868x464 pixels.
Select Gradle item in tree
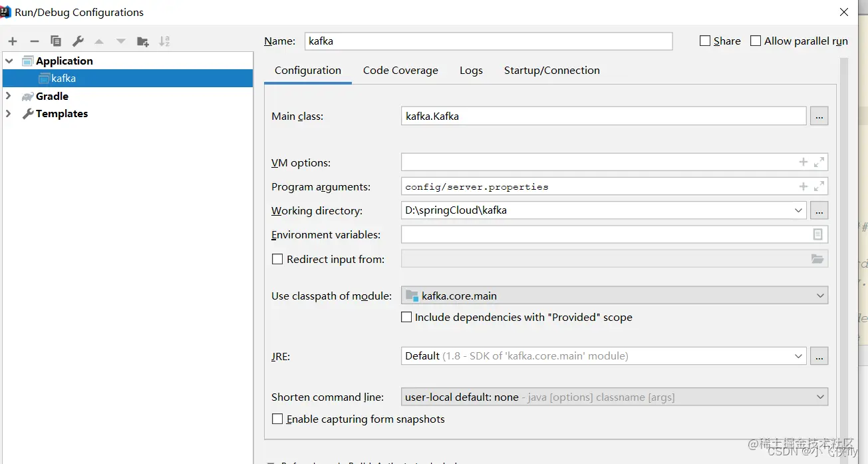tap(52, 96)
